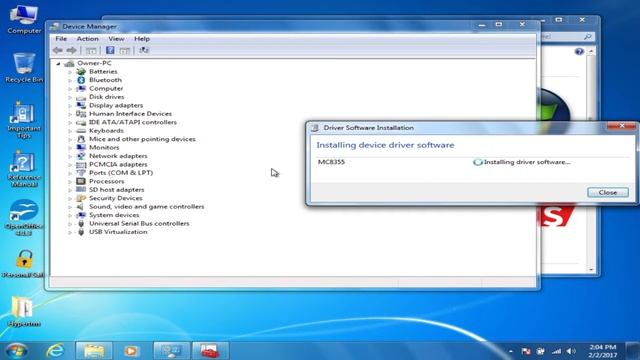
Task: Expand the Display adapters category
Action: pos(70,106)
